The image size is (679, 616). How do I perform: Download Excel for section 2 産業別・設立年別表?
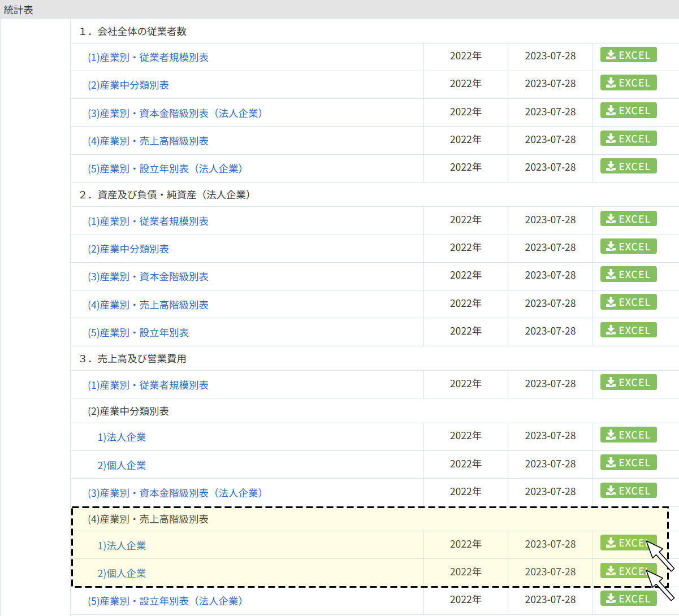tap(628, 331)
